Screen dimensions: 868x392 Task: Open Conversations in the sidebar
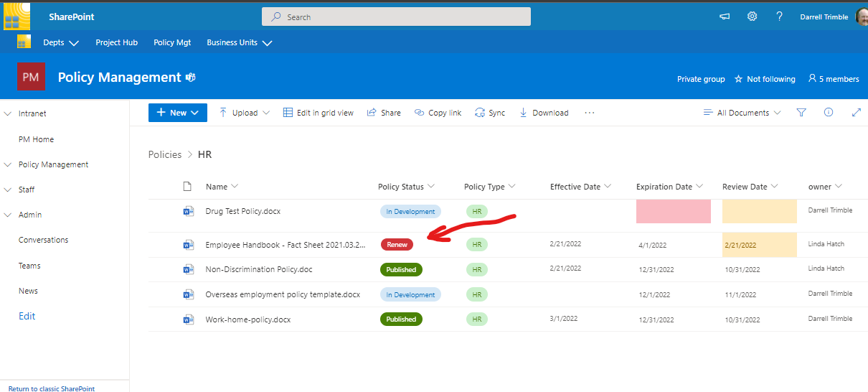44,240
